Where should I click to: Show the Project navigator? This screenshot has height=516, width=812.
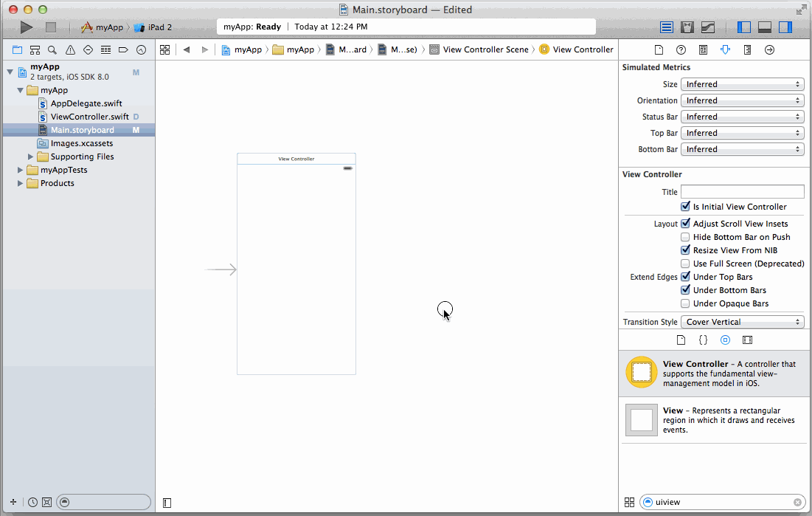point(17,49)
